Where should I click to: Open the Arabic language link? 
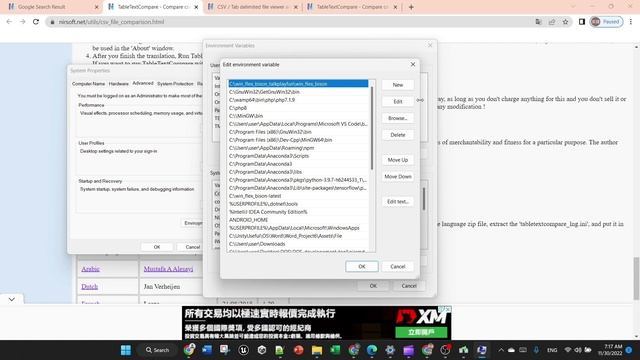[x=90, y=269]
